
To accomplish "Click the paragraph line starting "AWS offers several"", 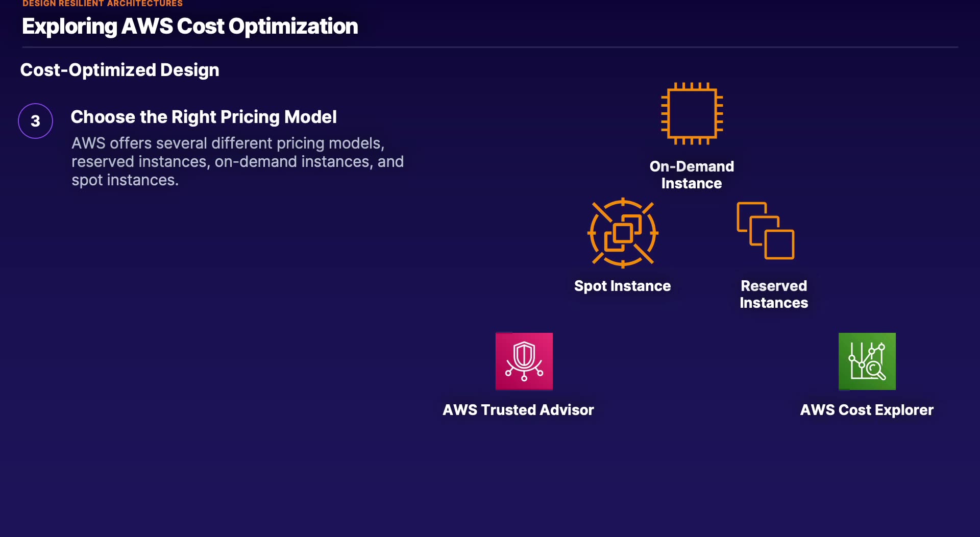I will [228, 143].
